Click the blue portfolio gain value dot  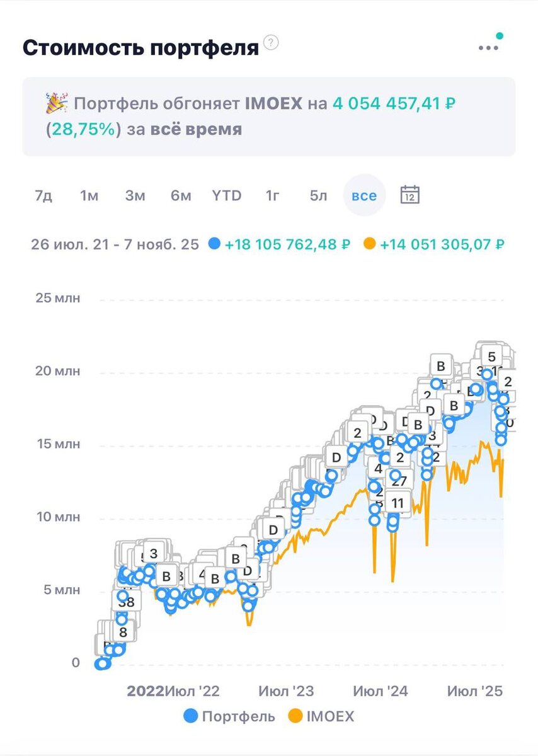click(214, 244)
